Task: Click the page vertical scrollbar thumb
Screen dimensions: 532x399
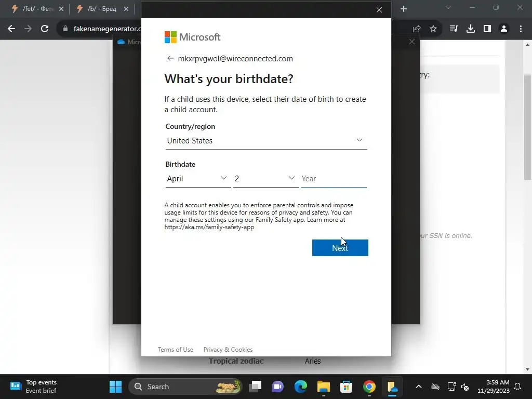Action: point(527,127)
